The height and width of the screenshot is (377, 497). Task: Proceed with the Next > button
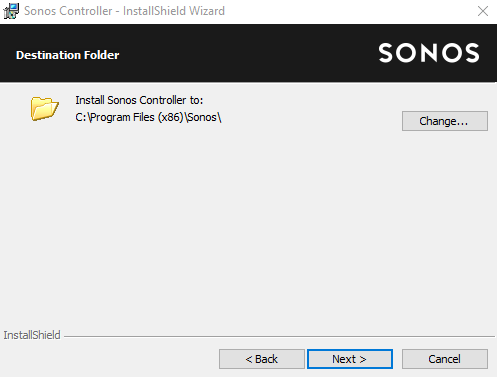[350, 359]
